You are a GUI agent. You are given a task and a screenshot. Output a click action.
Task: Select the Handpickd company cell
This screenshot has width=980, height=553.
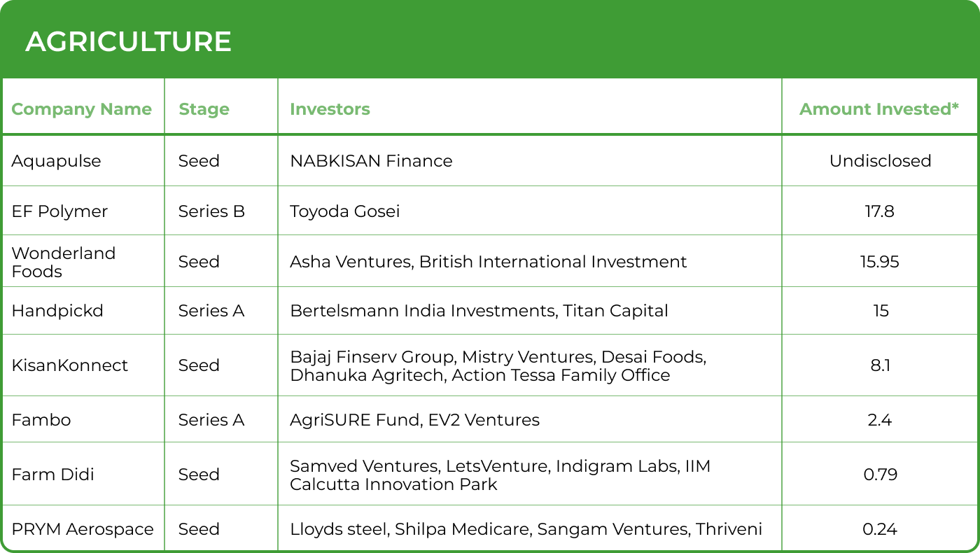click(57, 311)
